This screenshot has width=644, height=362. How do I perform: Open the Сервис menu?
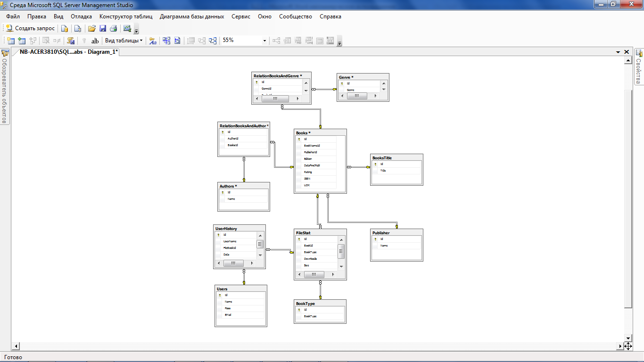pyautogui.click(x=241, y=16)
